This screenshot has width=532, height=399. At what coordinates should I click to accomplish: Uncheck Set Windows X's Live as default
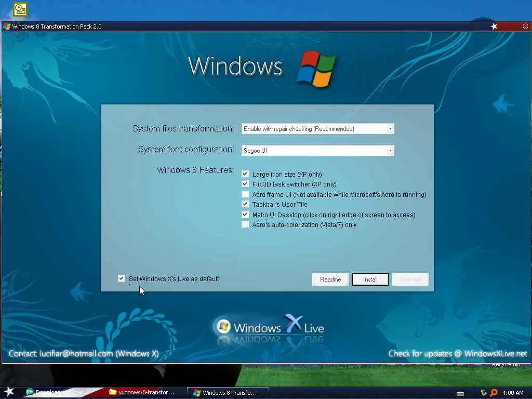click(x=121, y=278)
